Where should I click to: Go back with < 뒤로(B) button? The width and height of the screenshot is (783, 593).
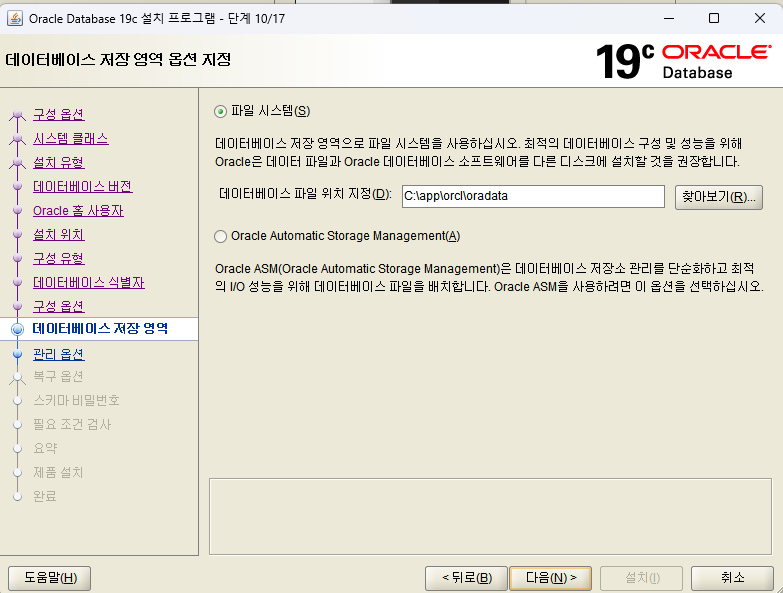tap(466, 578)
